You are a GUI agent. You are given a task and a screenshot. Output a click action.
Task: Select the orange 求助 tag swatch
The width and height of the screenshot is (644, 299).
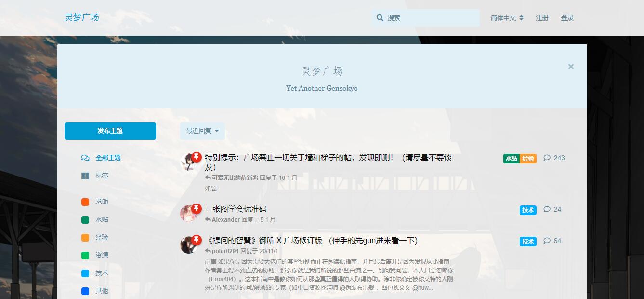(85, 202)
